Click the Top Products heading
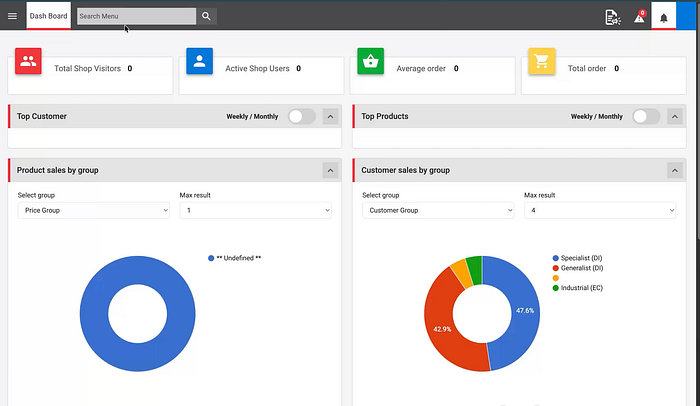700x406 pixels. 385,116
